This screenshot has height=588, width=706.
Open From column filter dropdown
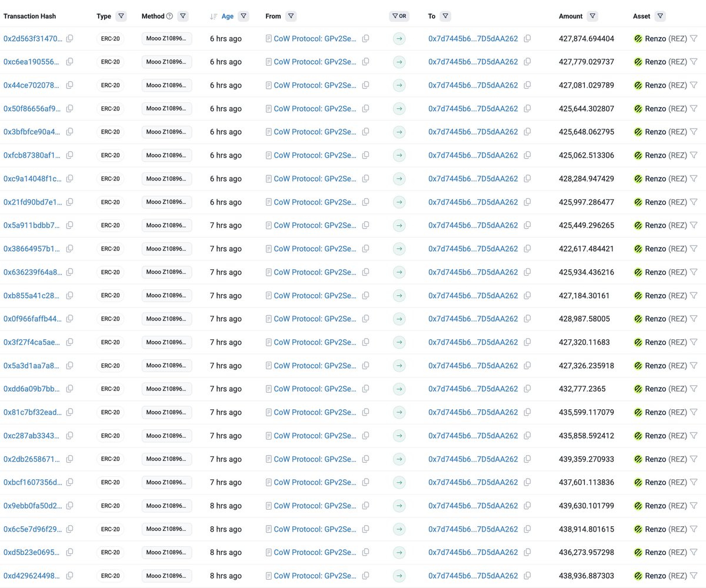click(291, 16)
